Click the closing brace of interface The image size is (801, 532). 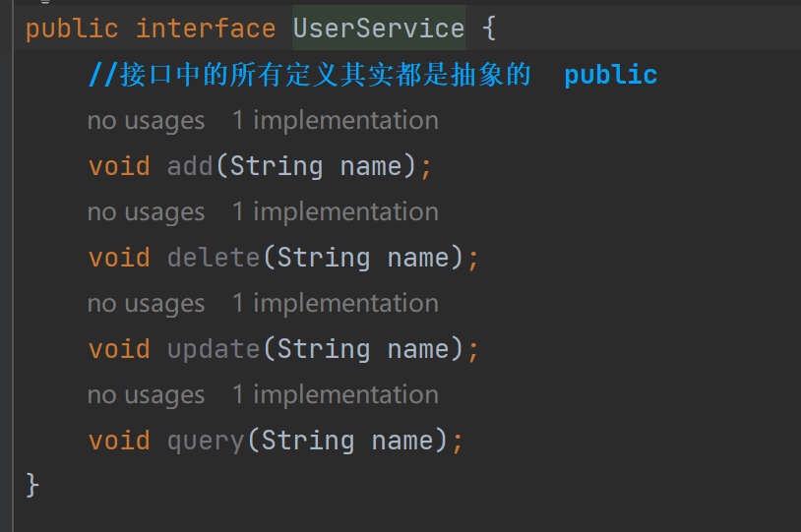(x=32, y=485)
